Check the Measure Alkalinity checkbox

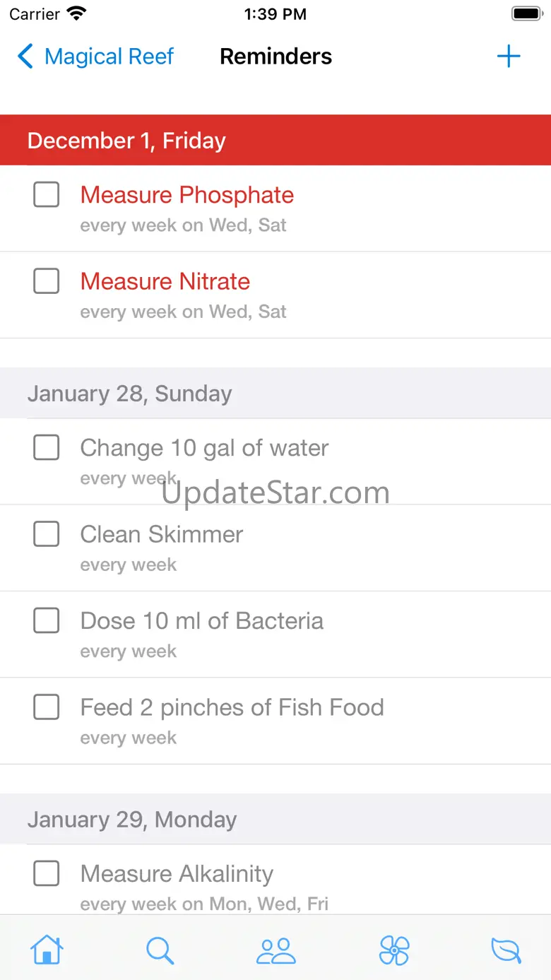(47, 874)
